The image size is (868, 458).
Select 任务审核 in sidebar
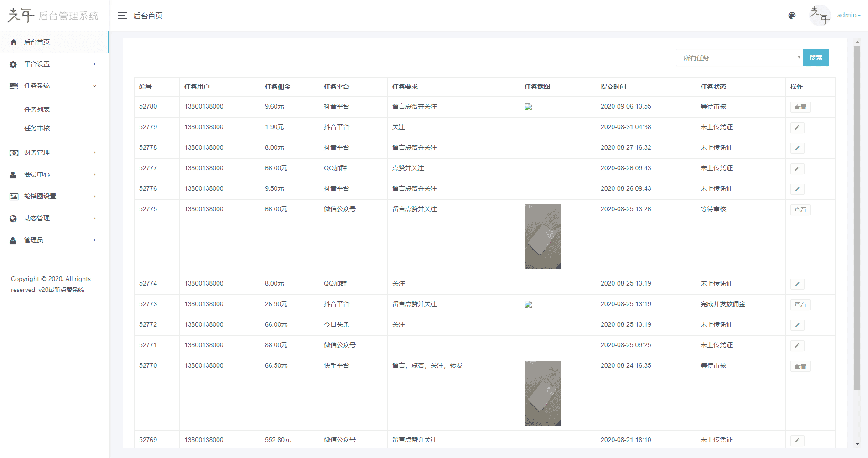[37, 128]
